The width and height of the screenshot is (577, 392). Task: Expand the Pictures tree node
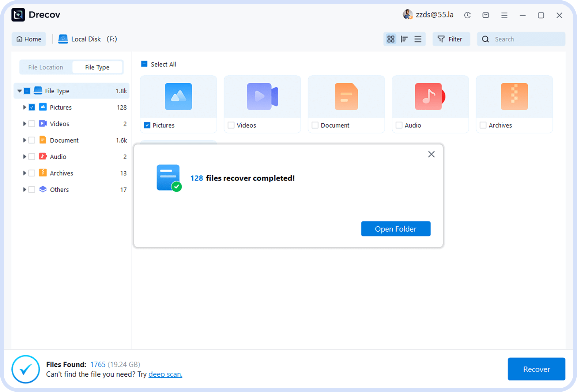24,107
